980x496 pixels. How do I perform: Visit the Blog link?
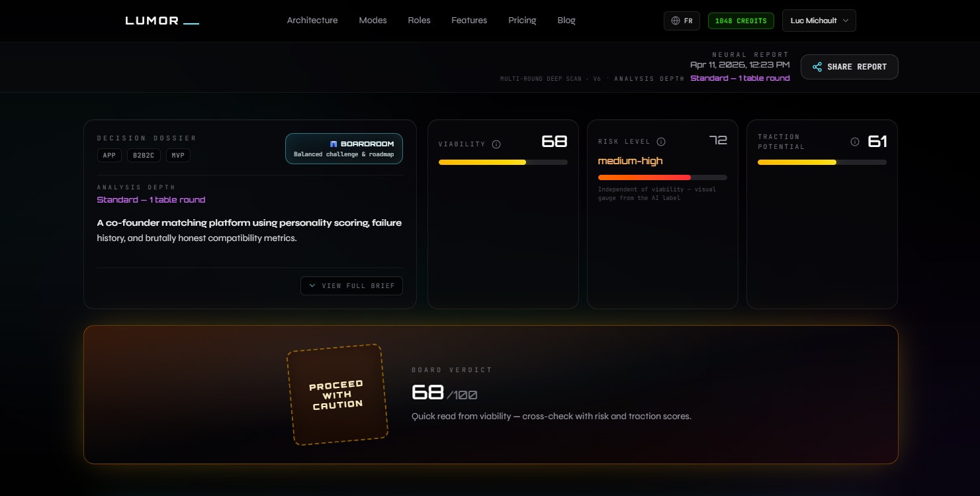(x=566, y=21)
